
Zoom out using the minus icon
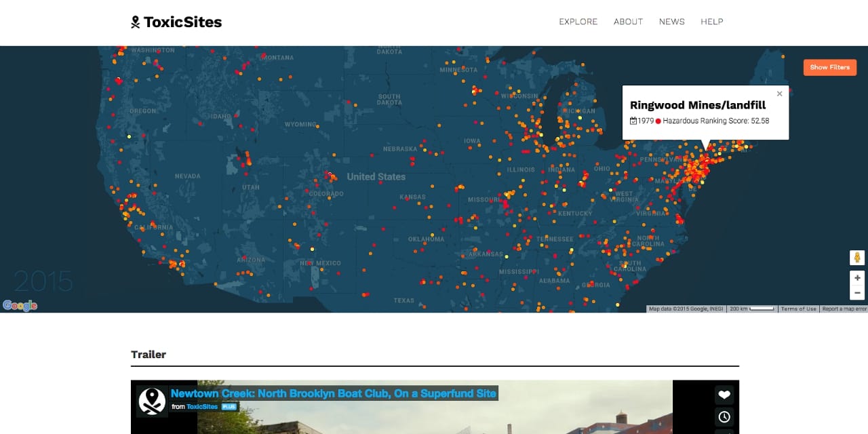[856, 293]
